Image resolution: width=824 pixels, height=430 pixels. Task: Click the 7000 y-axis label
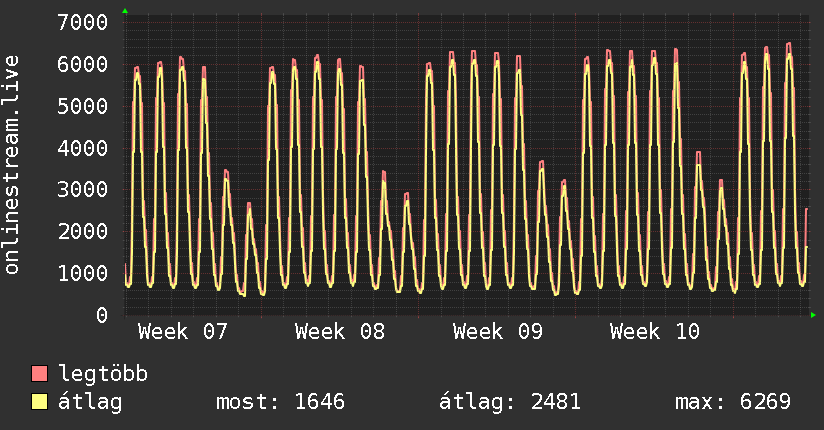coord(83,22)
